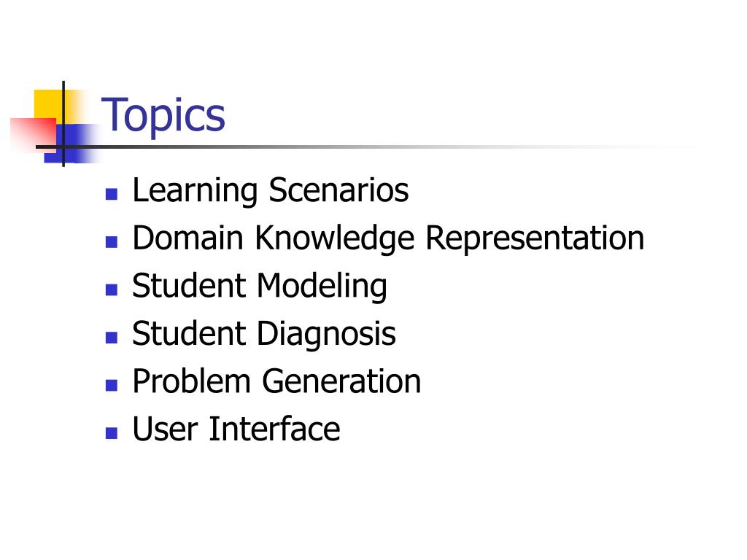Select the bullet marker before Domain Knowledge Representation
Screen dimensions: 747x560
coord(112,242)
